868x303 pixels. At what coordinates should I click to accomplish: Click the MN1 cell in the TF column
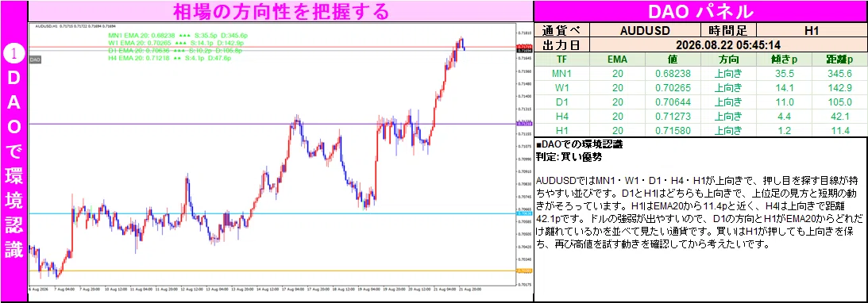pos(562,74)
